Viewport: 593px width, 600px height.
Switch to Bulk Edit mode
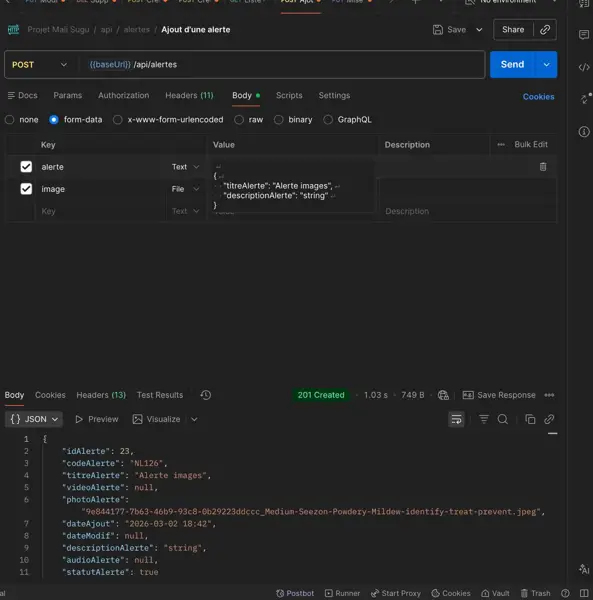[x=531, y=145]
